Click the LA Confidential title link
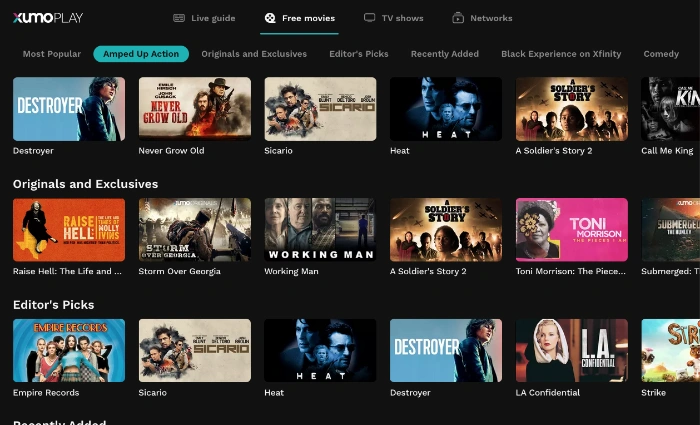 coord(549,393)
